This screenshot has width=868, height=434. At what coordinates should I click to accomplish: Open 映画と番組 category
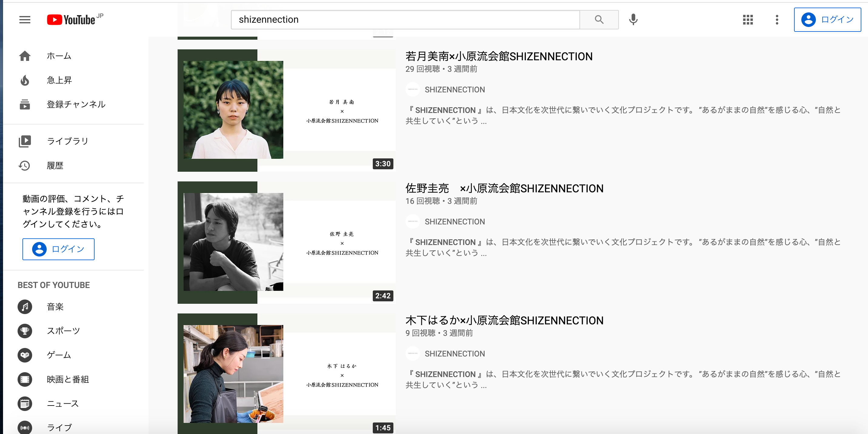point(73,379)
